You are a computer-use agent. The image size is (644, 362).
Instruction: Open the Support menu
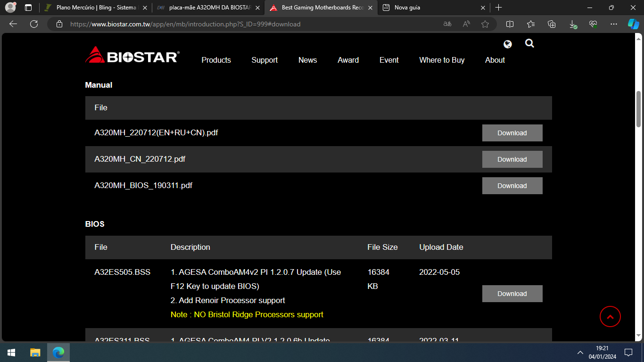click(x=264, y=60)
